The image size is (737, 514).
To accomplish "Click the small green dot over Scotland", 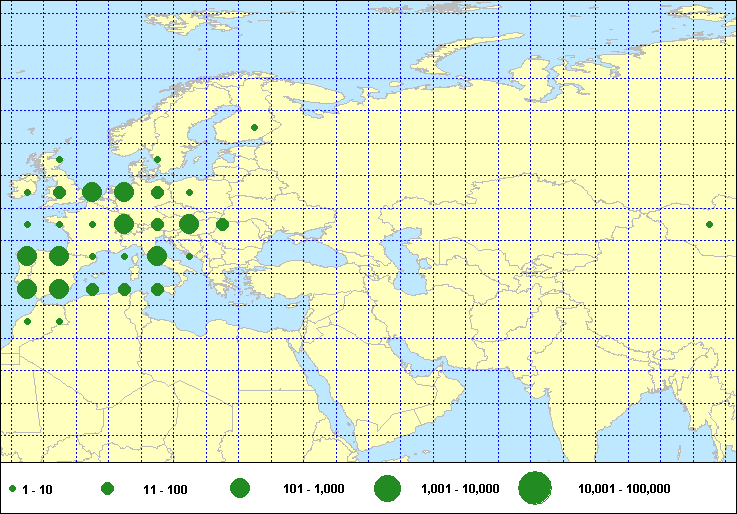I will (x=59, y=159).
